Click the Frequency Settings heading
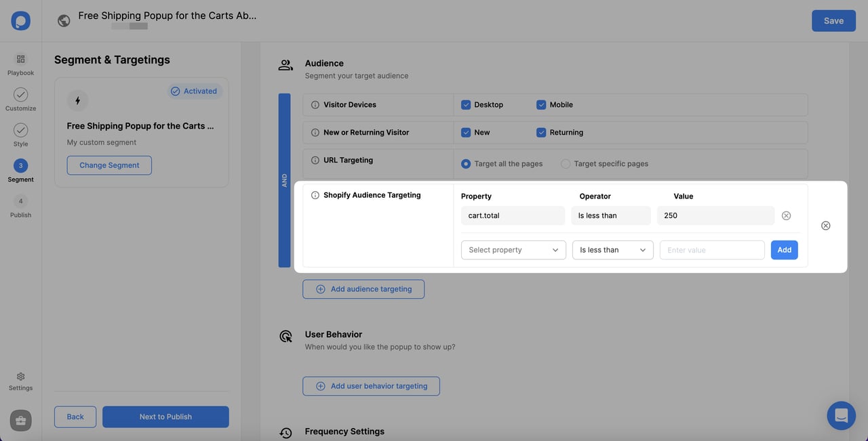 [344, 432]
